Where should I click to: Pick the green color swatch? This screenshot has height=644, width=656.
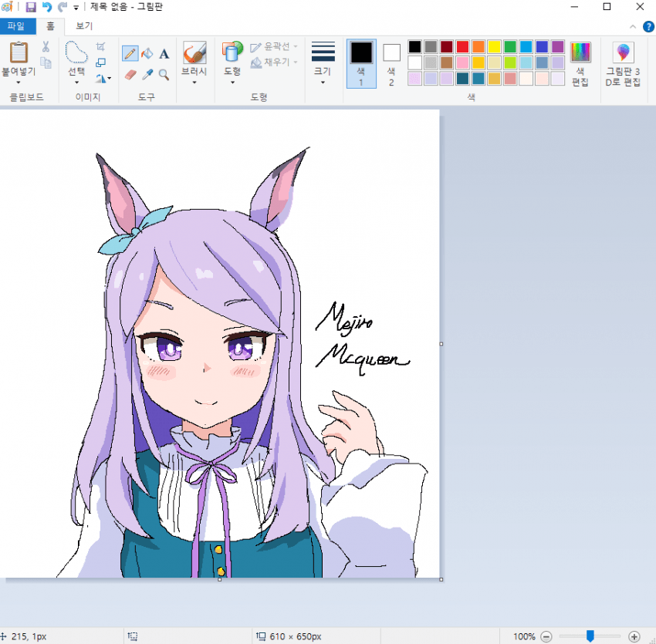coord(510,46)
